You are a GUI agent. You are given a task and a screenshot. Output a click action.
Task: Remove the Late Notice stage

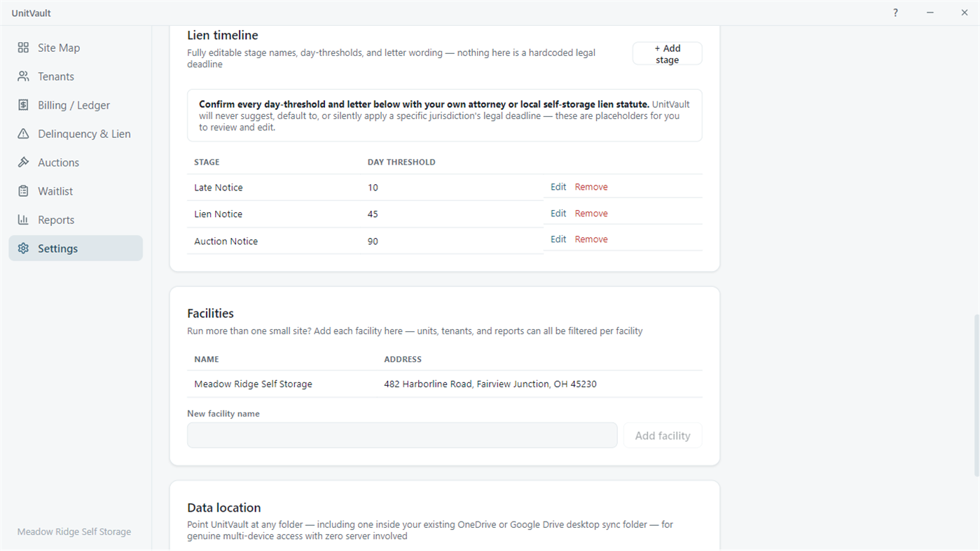[x=591, y=187]
